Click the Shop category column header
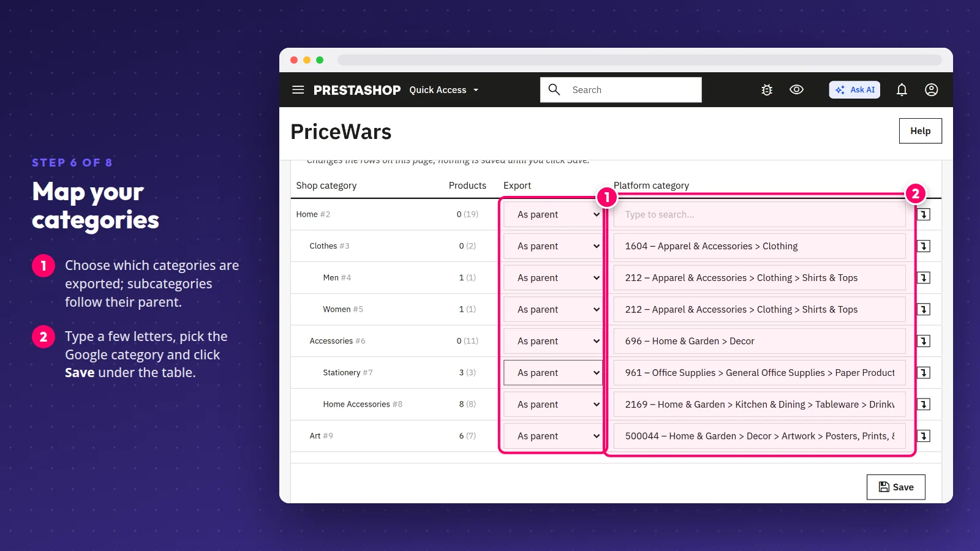 click(326, 186)
